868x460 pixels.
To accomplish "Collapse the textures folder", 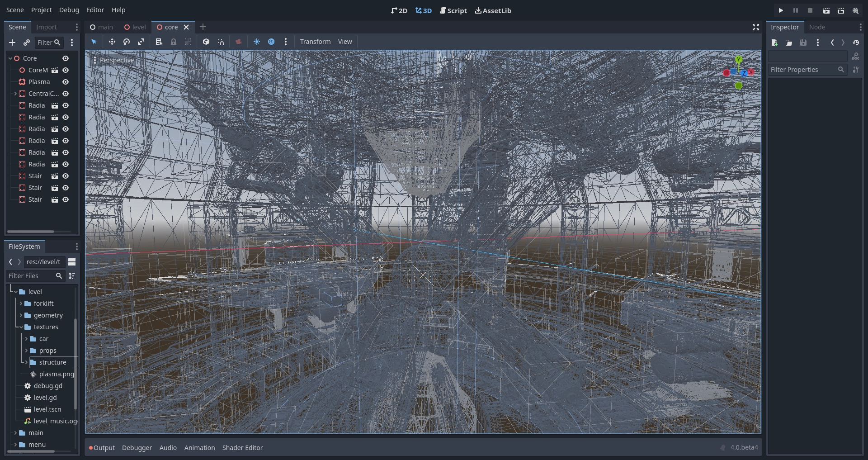I will coord(21,327).
